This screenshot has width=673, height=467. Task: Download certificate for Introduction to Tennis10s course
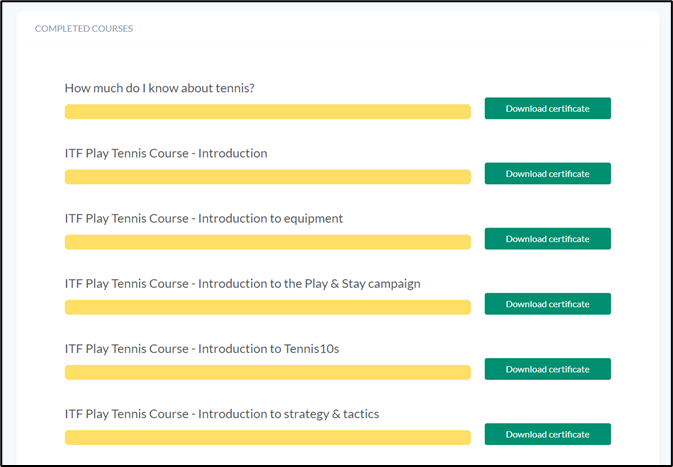tap(548, 369)
